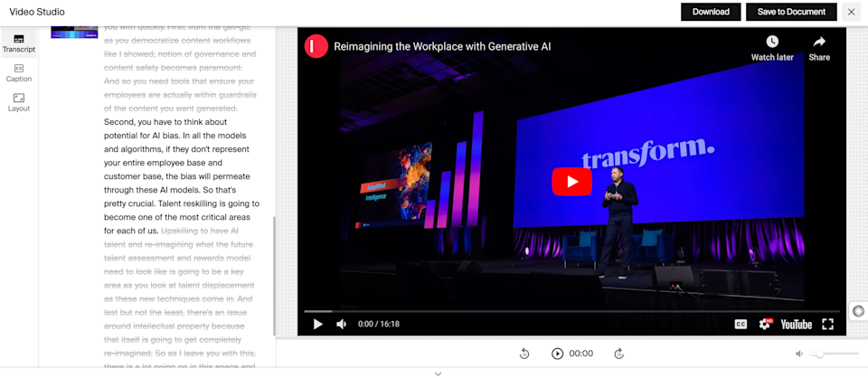
Task: Open YouTube player settings gear
Action: click(x=765, y=325)
